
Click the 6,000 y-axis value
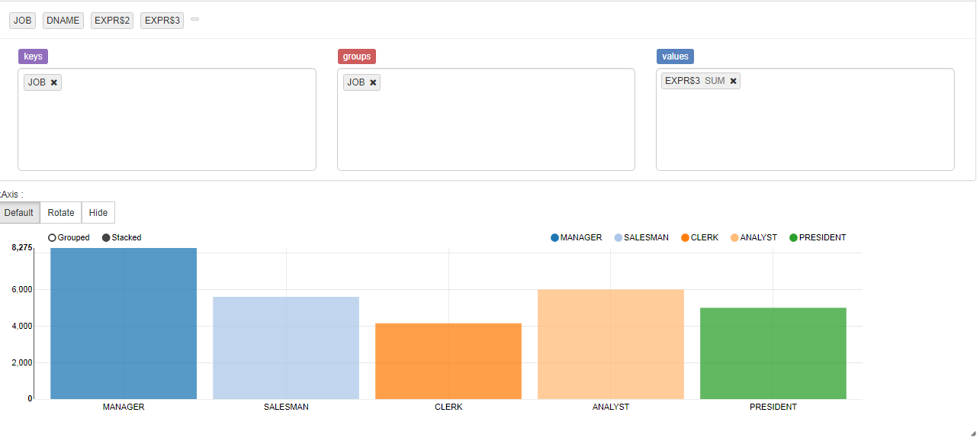(x=22, y=290)
